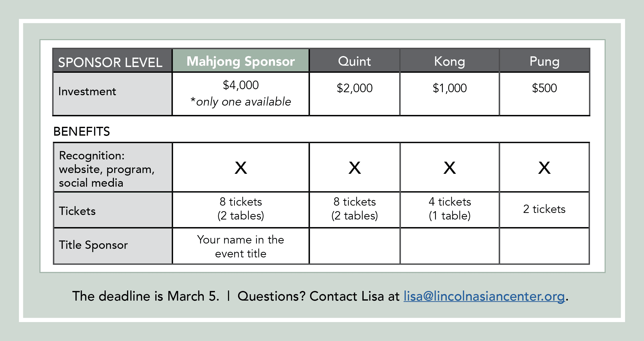Select the Title Sponsor row label
Screen dimensions: 644x341
(93, 245)
